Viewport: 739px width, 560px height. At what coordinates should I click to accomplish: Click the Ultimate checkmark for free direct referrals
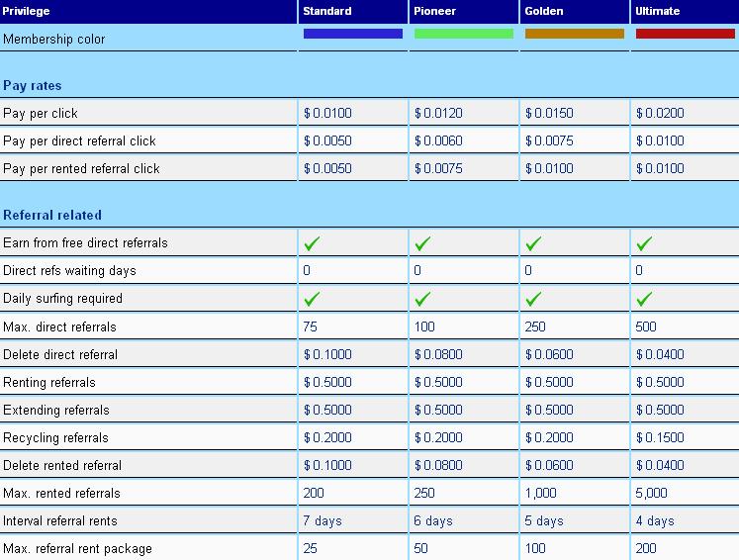[644, 243]
